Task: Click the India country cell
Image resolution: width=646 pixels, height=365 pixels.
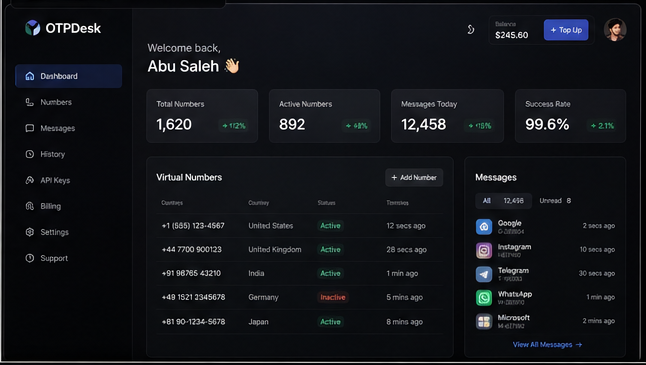Action: [256, 274]
